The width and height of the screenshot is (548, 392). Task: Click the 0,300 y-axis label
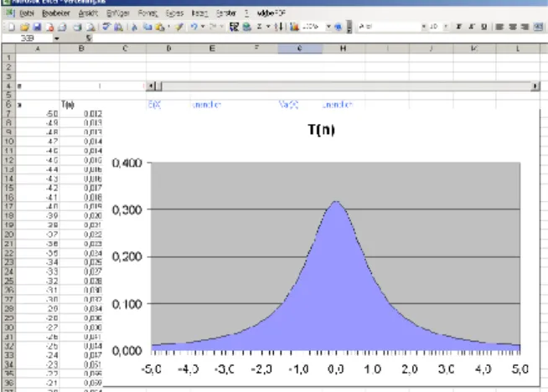click(127, 209)
